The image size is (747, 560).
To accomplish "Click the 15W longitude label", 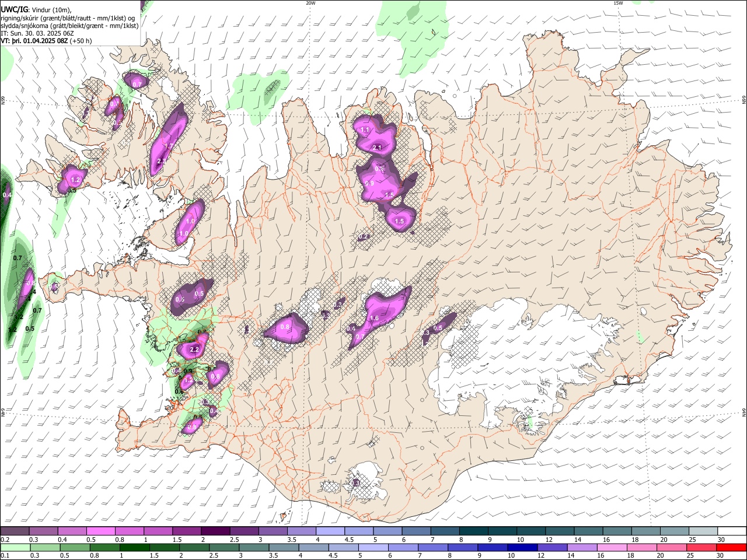I will 618,3.
